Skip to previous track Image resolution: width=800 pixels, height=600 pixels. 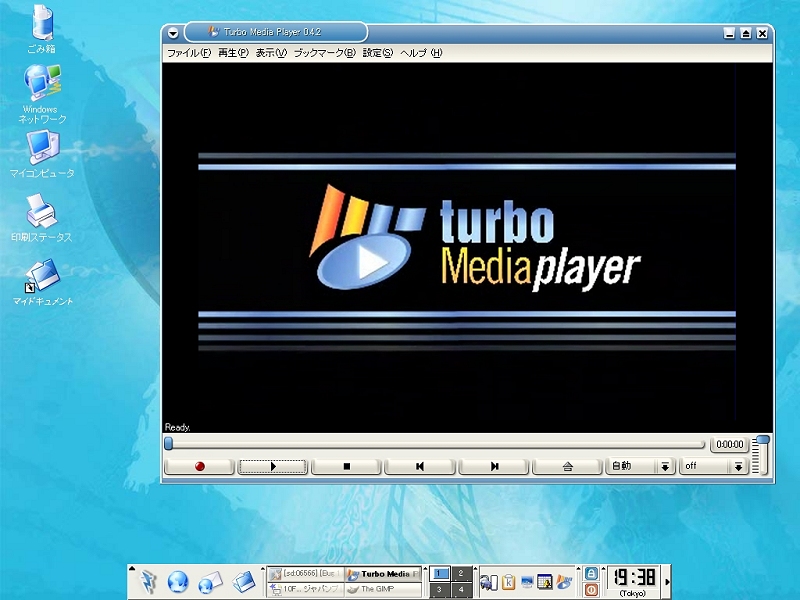(420, 466)
